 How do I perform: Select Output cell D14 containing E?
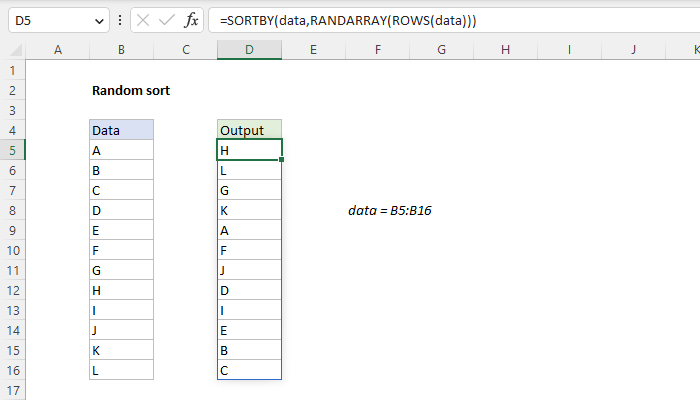pos(250,330)
